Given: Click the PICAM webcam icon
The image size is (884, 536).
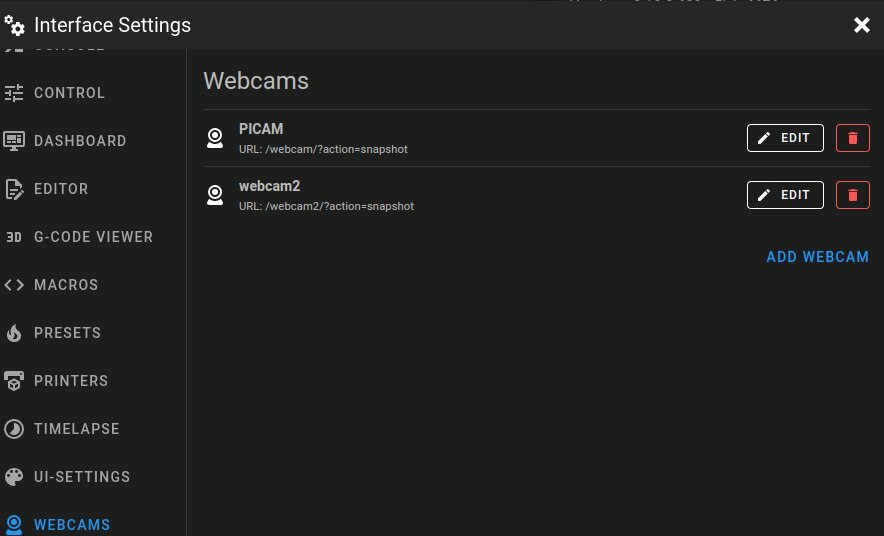Looking at the screenshot, I should click(215, 138).
